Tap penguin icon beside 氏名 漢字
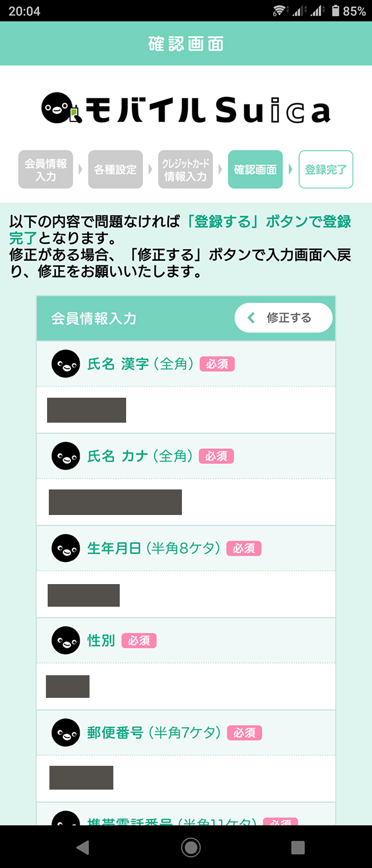Image resolution: width=372 pixels, height=868 pixels. 66,364
